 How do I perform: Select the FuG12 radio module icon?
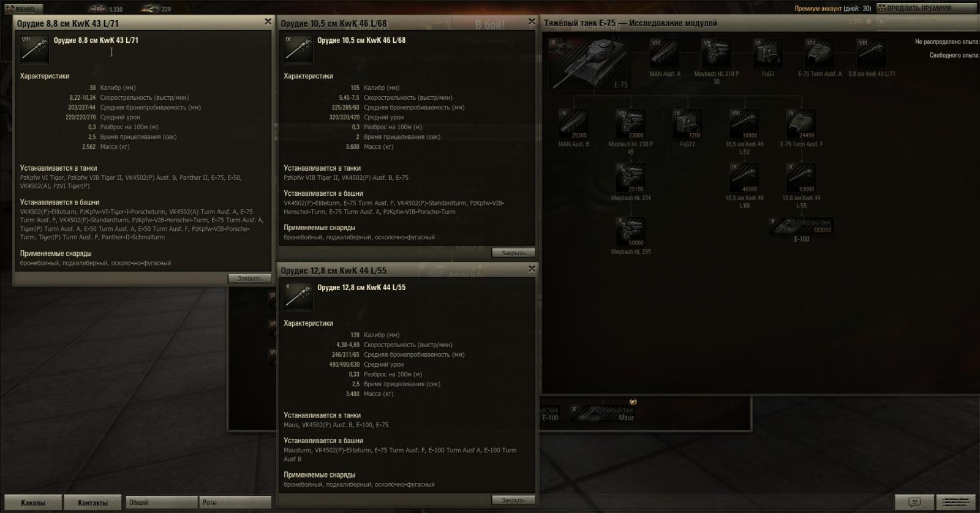(687, 124)
